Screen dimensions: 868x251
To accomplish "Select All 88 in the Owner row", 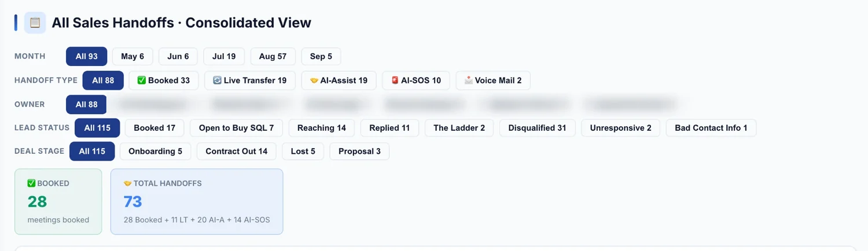I will (86, 105).
